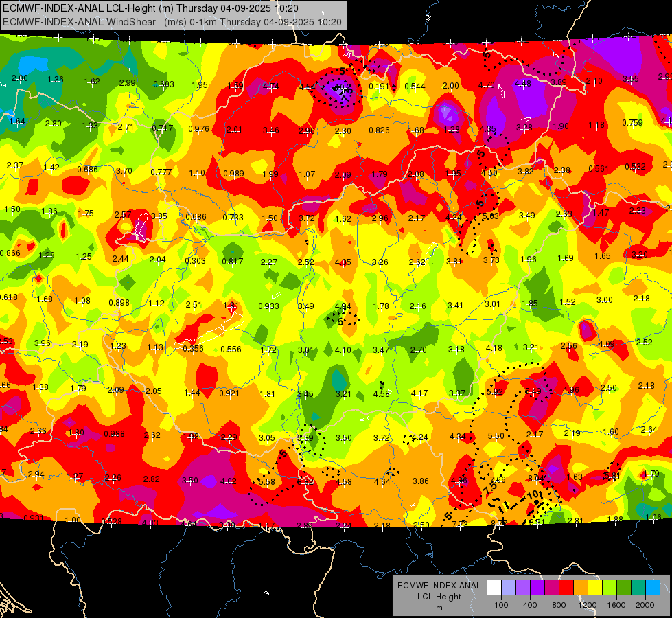This screenshot has height=618, width=672.
Task: Click the pale lavender-blue legend swatch
Action: click(509, 587)
